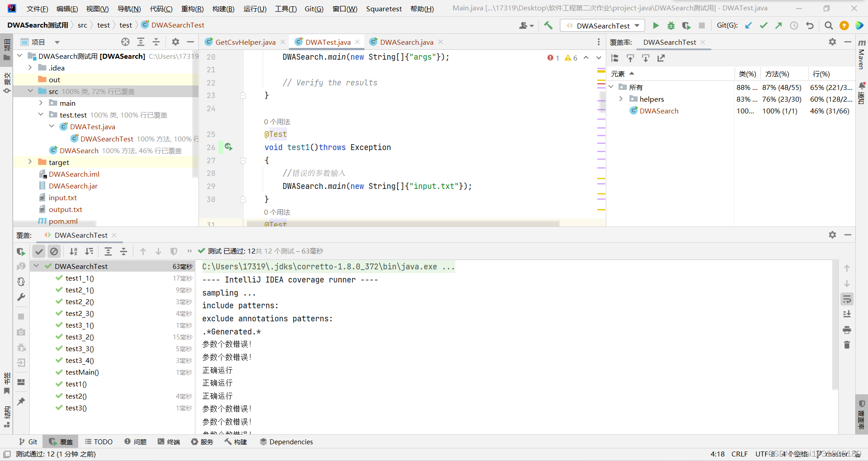
Task: Toggle soft-wrap in console output
Action: pyautogui.click(x=847, y=299)
